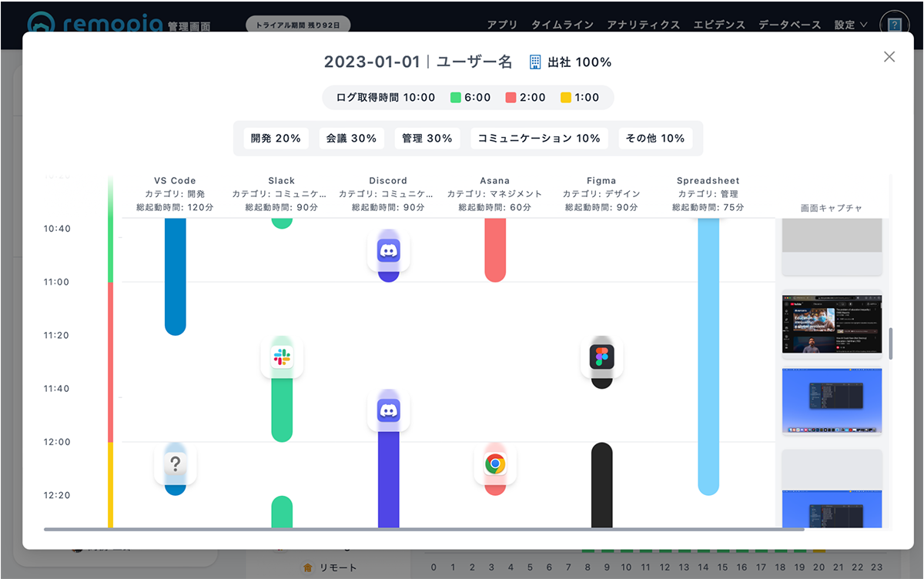Click the red segment of the status bar
The width and height of the screenshot is (924, 579).
110,362
